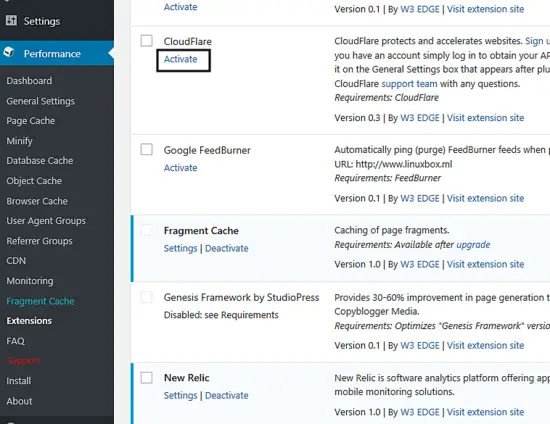Open Object Cache page
The width and height of the screenshot is (550, 424).
click(34, 181)
